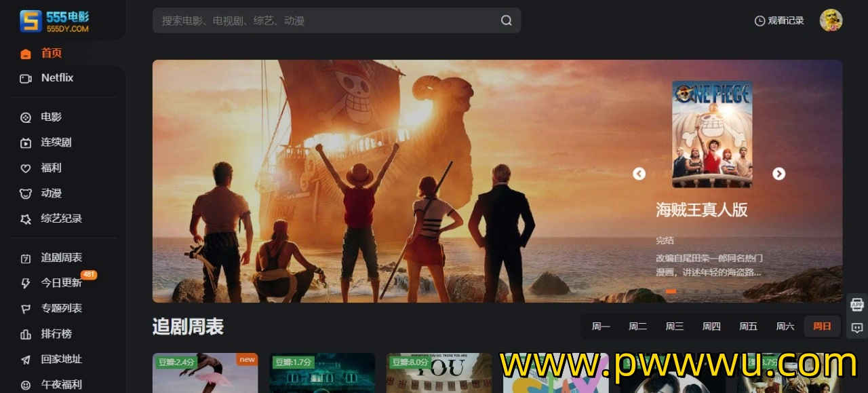Image resolution: width=868 pixels, height=393 pixels.
Task: Click the 追剧周表 section heading above the cards
Action: [188, 326]
